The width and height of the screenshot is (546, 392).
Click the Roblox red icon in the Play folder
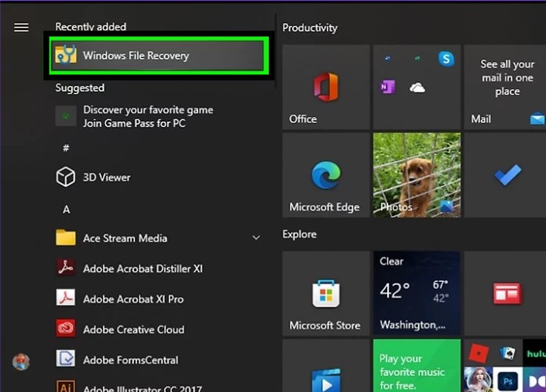tap(479, 353)
